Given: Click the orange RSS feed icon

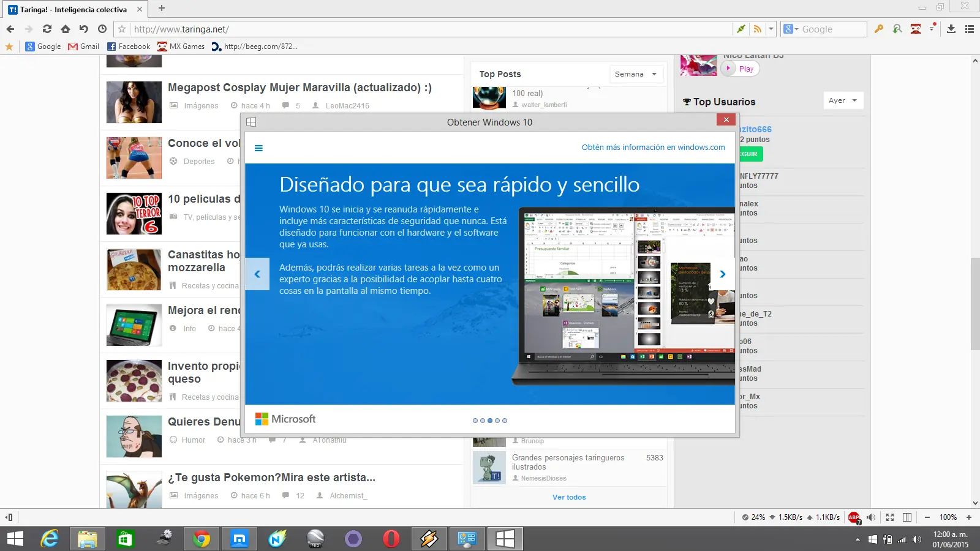Looking at the screenshot, I should [x=758, y=29].
